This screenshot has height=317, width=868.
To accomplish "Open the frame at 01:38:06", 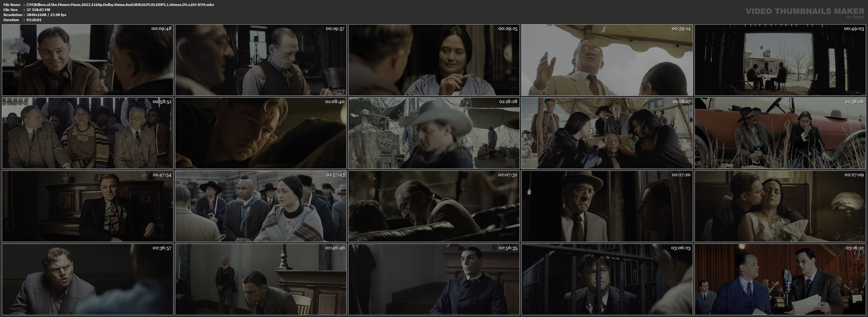I will point(780,133).
